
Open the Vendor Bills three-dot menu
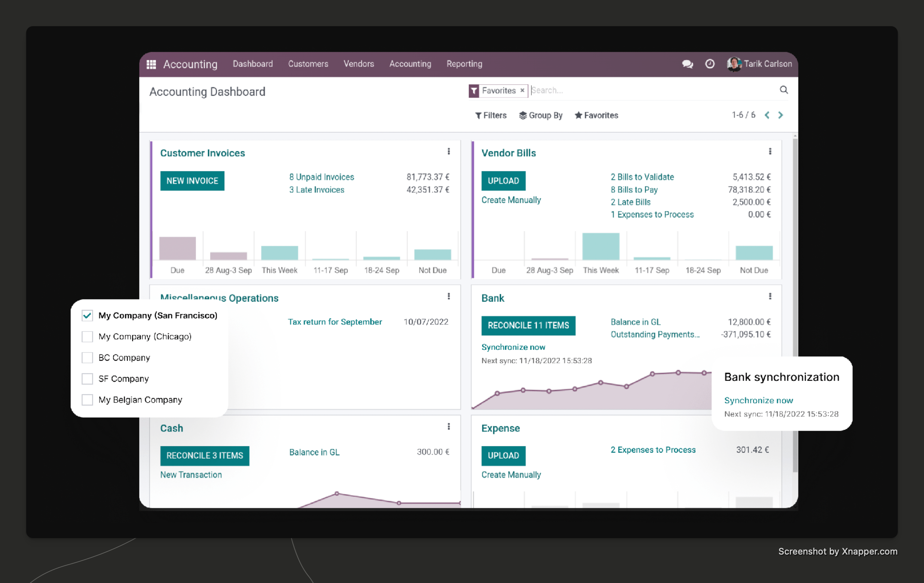pos(770,152)
